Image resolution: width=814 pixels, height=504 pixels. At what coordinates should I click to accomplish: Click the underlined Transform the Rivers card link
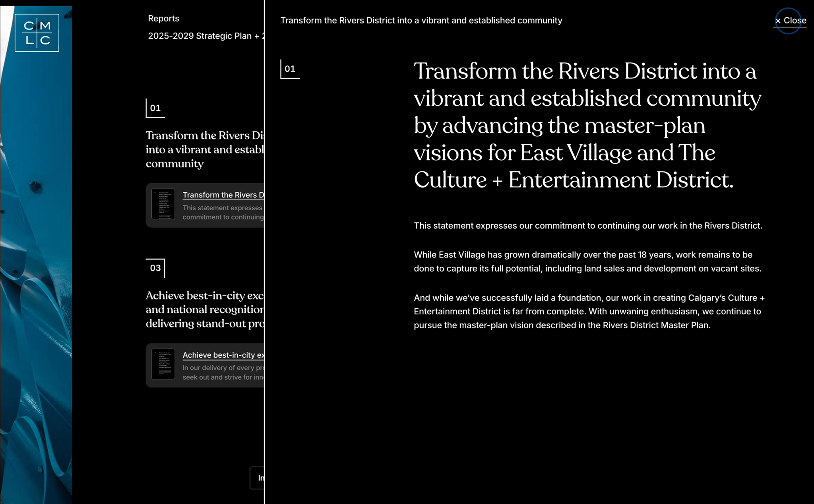[223, 195]
